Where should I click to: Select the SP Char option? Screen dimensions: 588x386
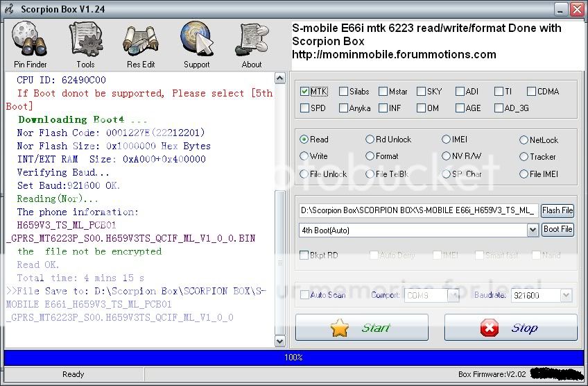(446, 174)
